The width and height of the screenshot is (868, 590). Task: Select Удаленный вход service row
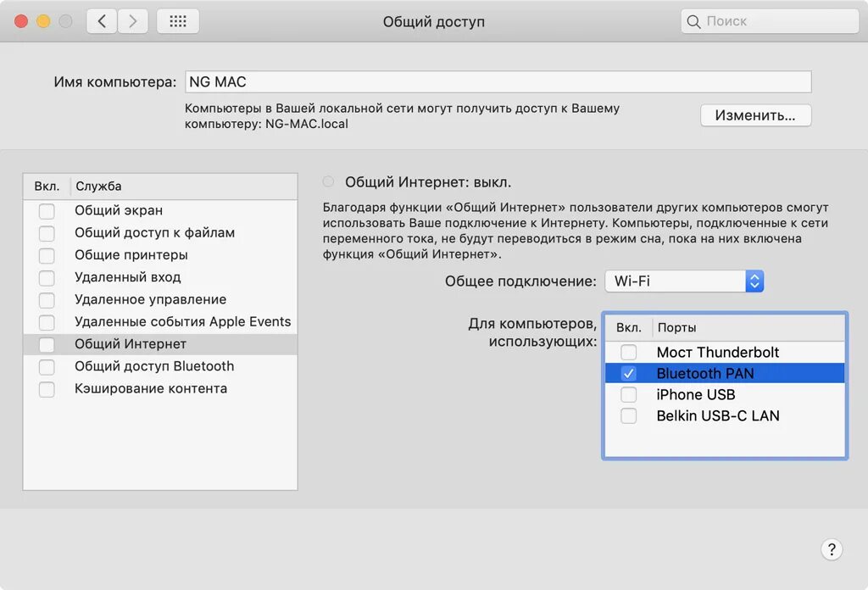coord(127,277)
